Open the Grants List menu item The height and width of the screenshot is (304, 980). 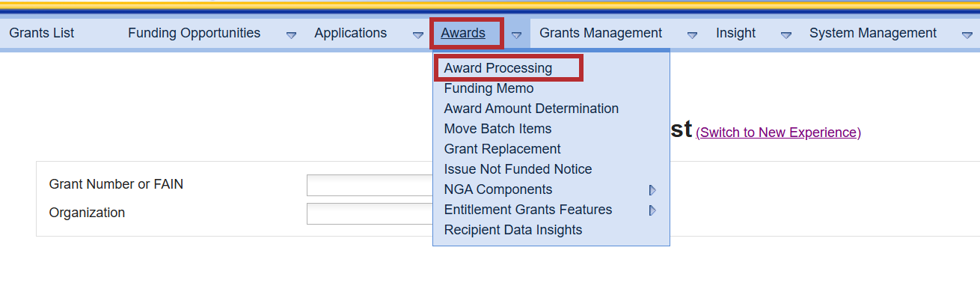[x=42, y=33]
